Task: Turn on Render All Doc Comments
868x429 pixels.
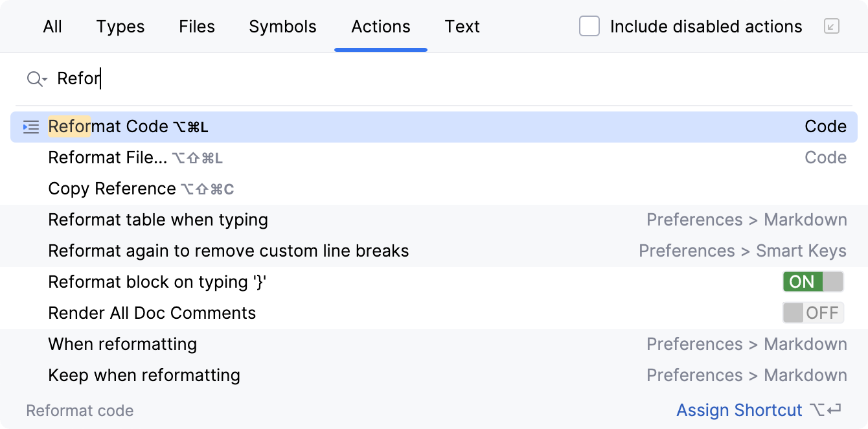Action: point(812,312)
